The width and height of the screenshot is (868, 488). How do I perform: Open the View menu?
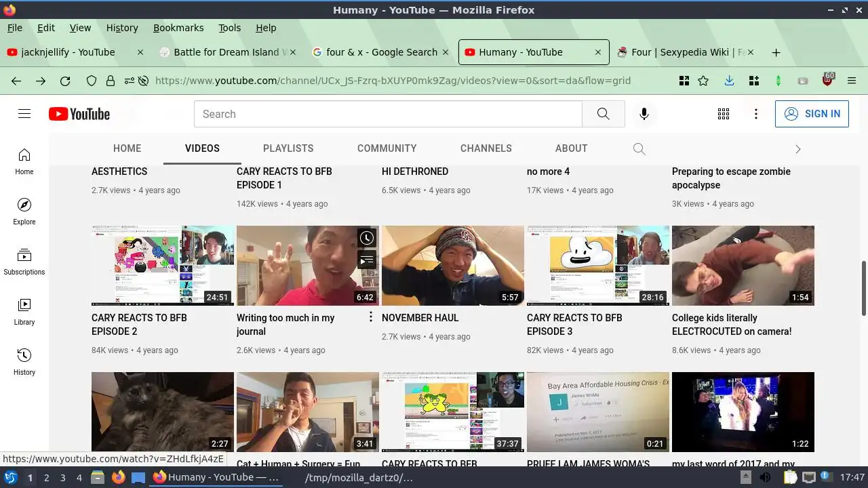tap(80, 28)
